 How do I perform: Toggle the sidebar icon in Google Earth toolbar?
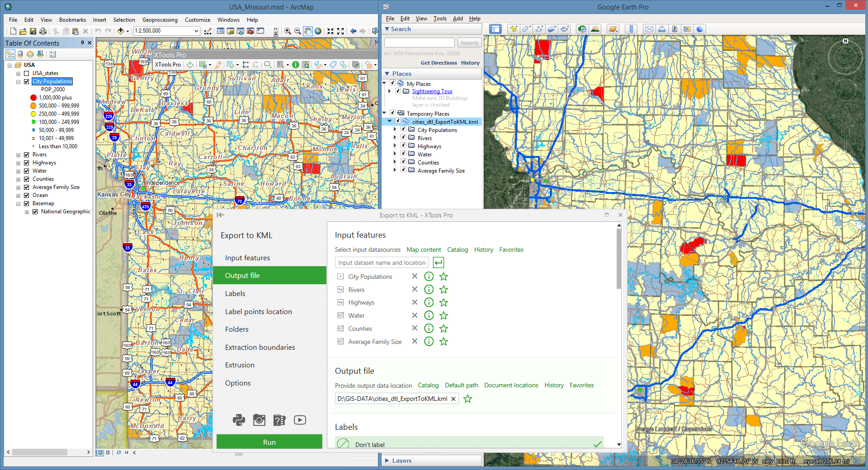(x=495, y=29)
